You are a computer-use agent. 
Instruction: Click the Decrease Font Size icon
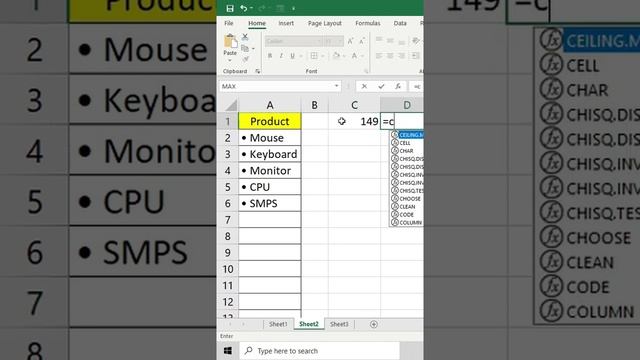(362, 41)
